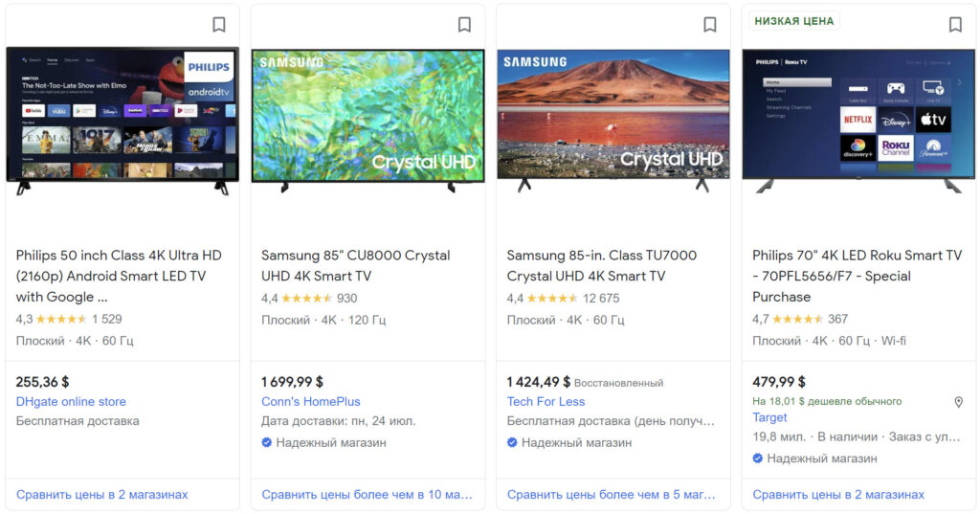The width and height of the screenshot is (980, 514).
Task: Compare prices in 2 stores for Philips 50 inch
Action: (102, 495)
